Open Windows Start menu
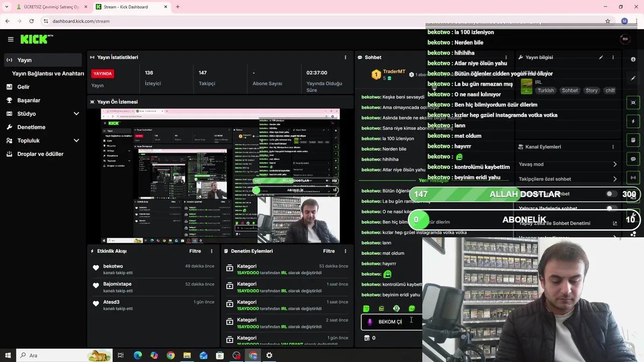 pos(8,355)
